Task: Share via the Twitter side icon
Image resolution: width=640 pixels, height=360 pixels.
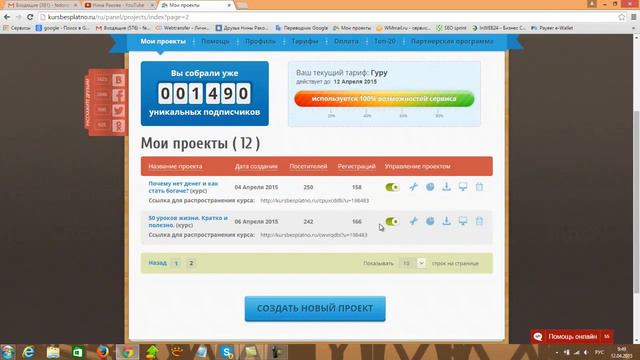Action: click(x=118, y=110)
